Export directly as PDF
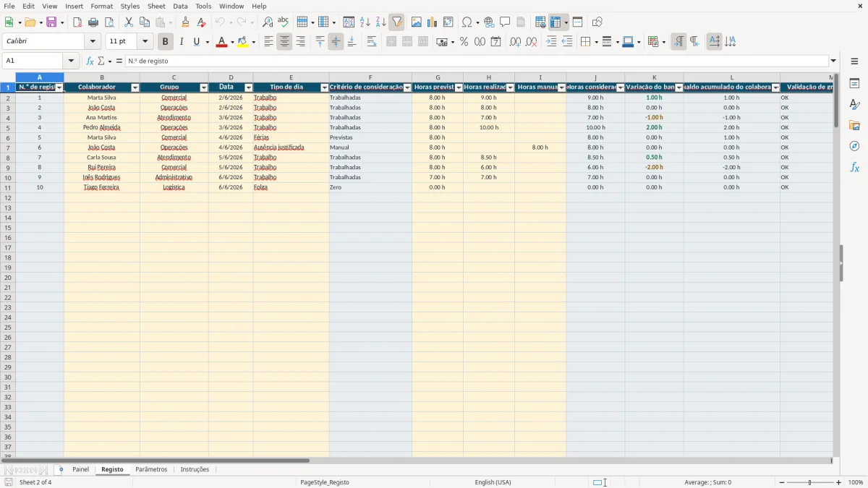Image resolution: width=868 pixels, height=488 pixels. [77, 22]
